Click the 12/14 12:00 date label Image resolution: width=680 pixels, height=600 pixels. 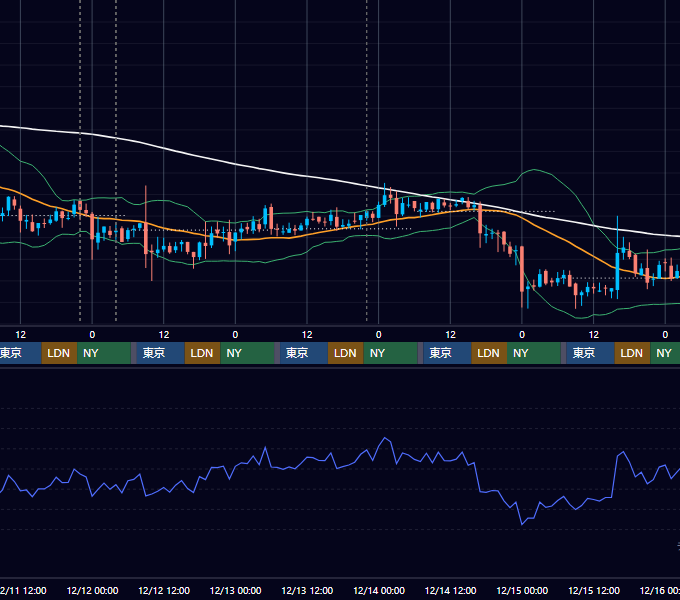(x=451, y=590)
